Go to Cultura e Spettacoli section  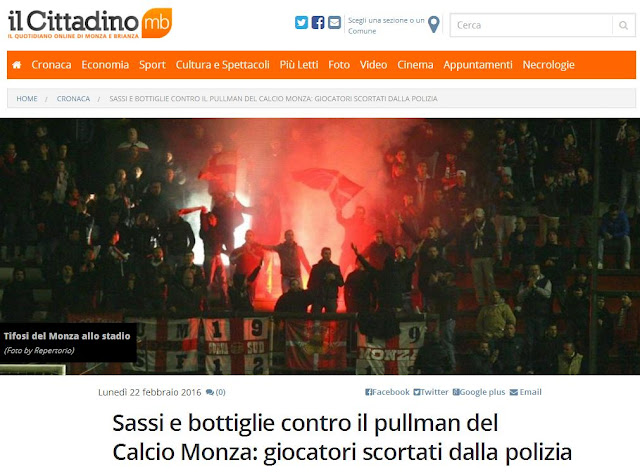click(222, 65)
